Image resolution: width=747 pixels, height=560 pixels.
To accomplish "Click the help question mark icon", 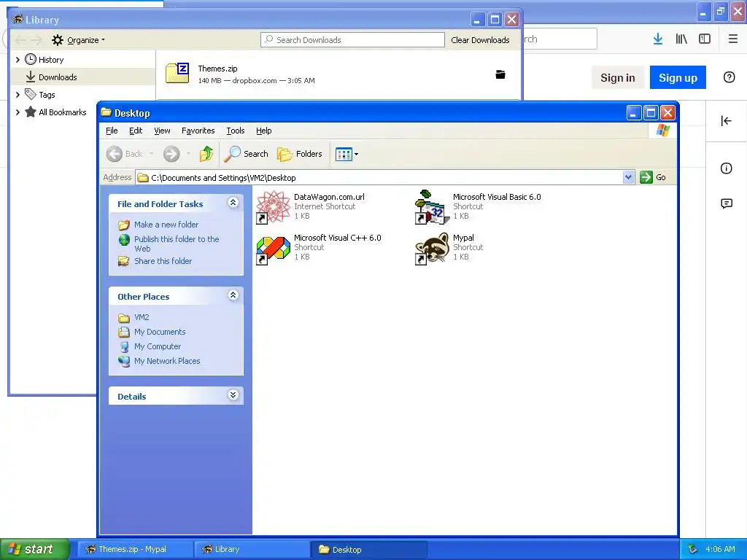I will [729, 77].
